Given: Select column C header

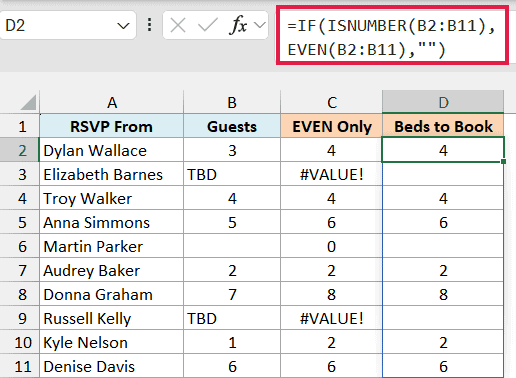Looking at the screenshot, I should [332, 102].
